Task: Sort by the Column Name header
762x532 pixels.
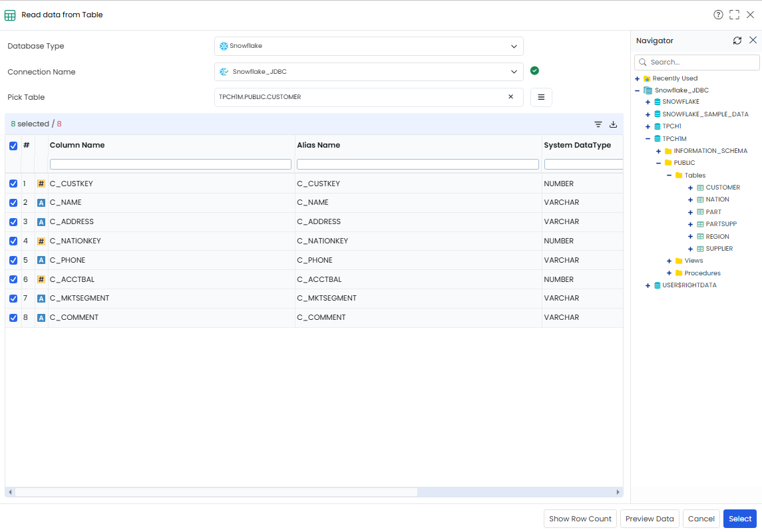Action: 77,145
